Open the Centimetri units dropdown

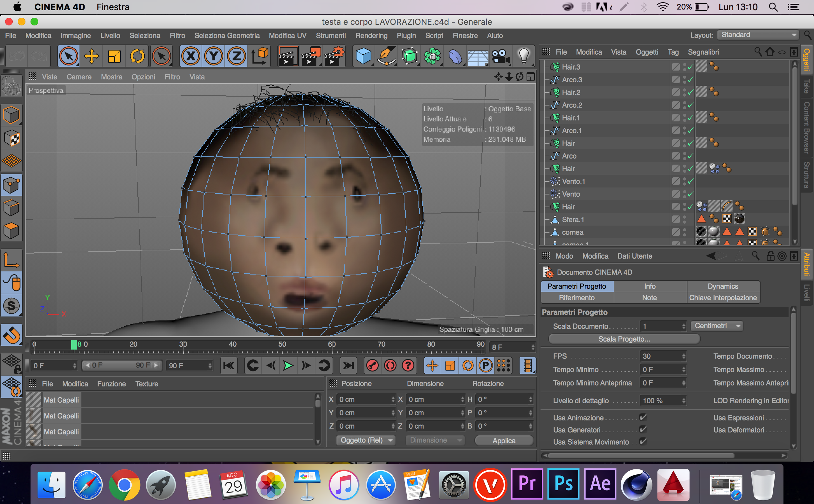[x=716, y=326]
